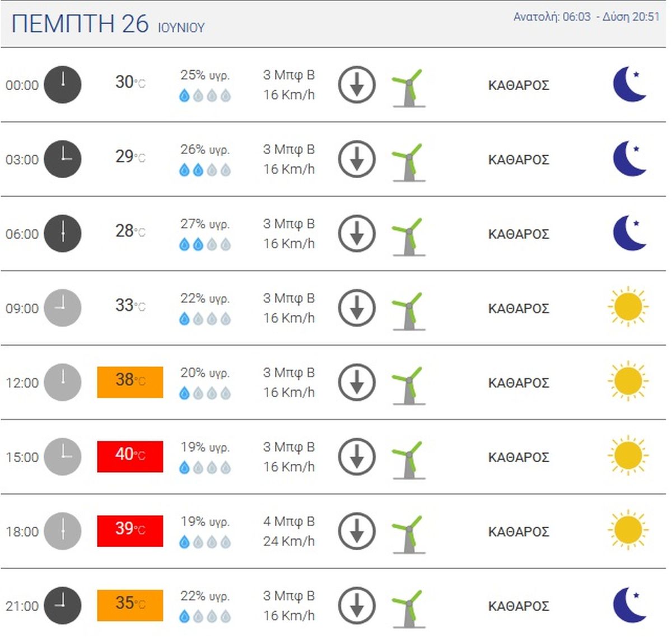
Task: Click the sunrise and sunset times text
Action: [586, 17]
